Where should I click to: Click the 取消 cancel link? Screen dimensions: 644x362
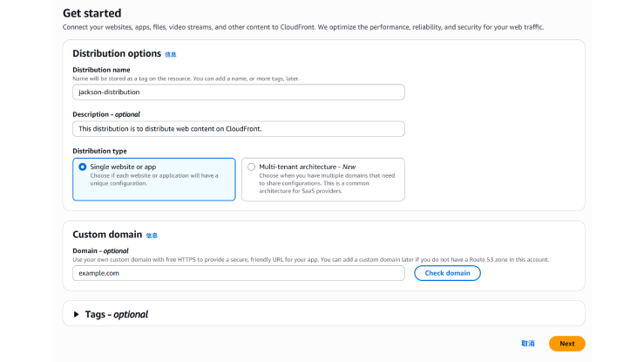[x=528, y=344]
